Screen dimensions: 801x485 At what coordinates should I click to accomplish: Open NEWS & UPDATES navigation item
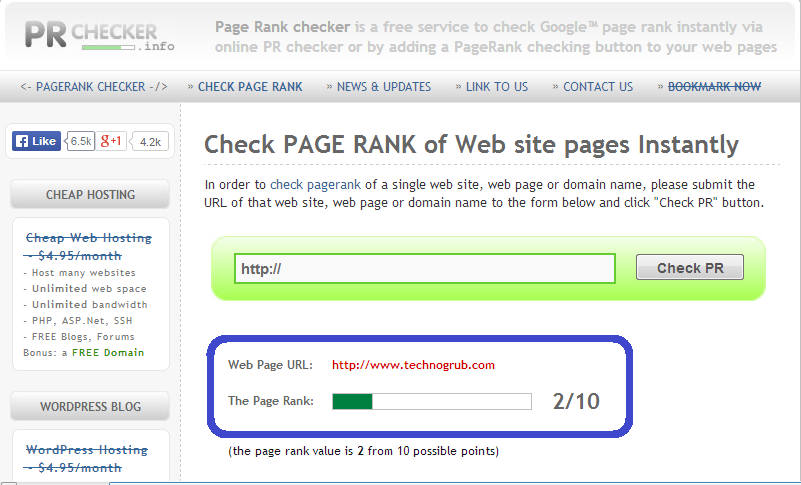[x=384, y=87]
